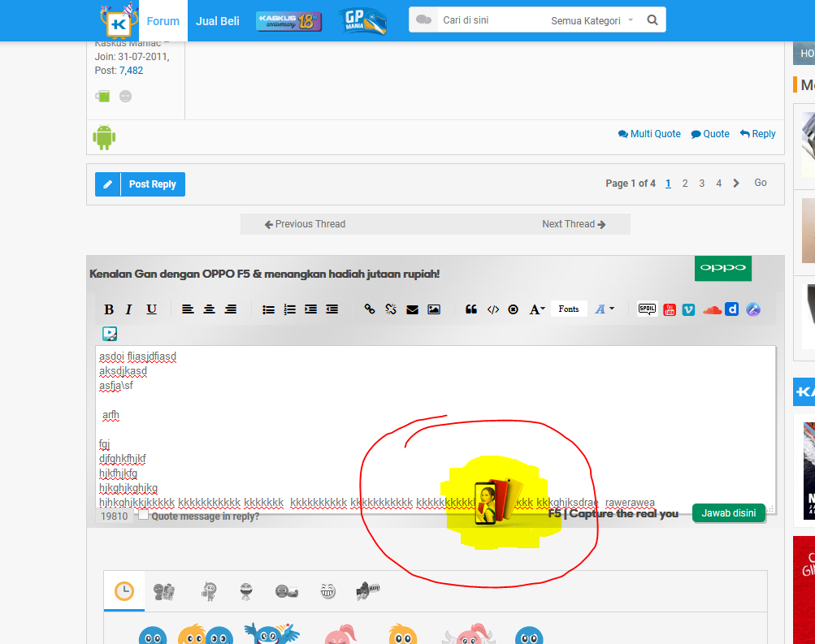Image resolution: width=815 pixels, height=644 pixels.
Task: Click the Multi Quote link
Action: coord(649,134)
